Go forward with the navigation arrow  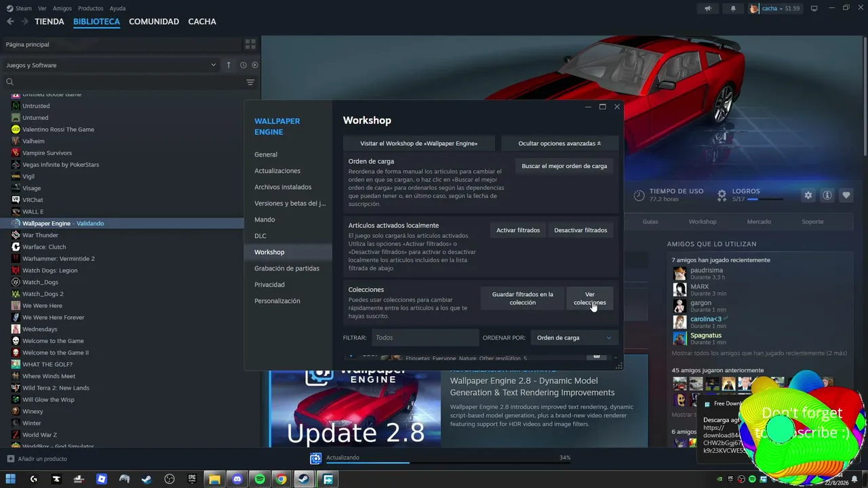click(x=24, y=22)
